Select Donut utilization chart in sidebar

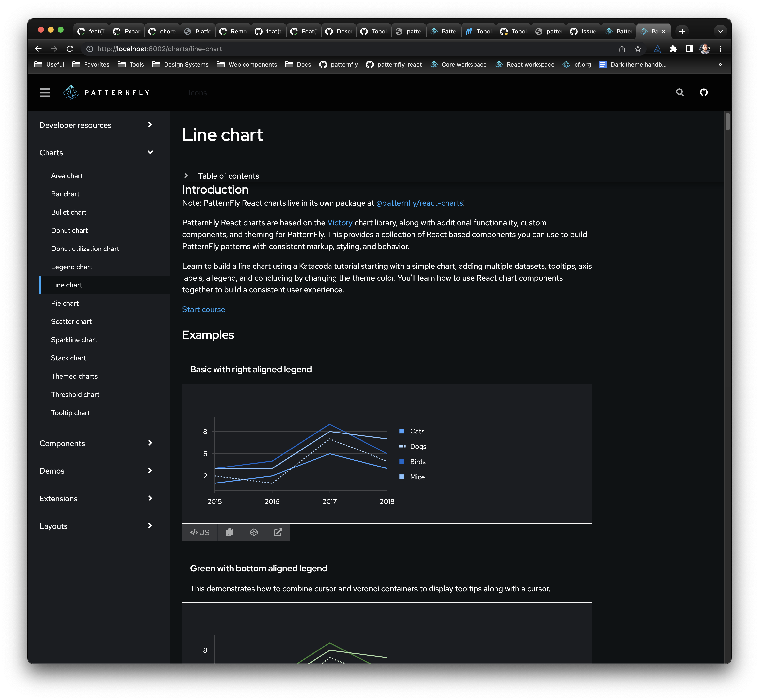click(x=85, y=249)
